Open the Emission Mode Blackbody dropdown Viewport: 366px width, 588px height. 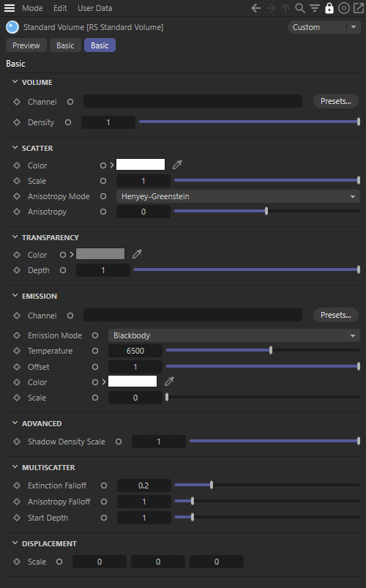[x=234, y=335]
